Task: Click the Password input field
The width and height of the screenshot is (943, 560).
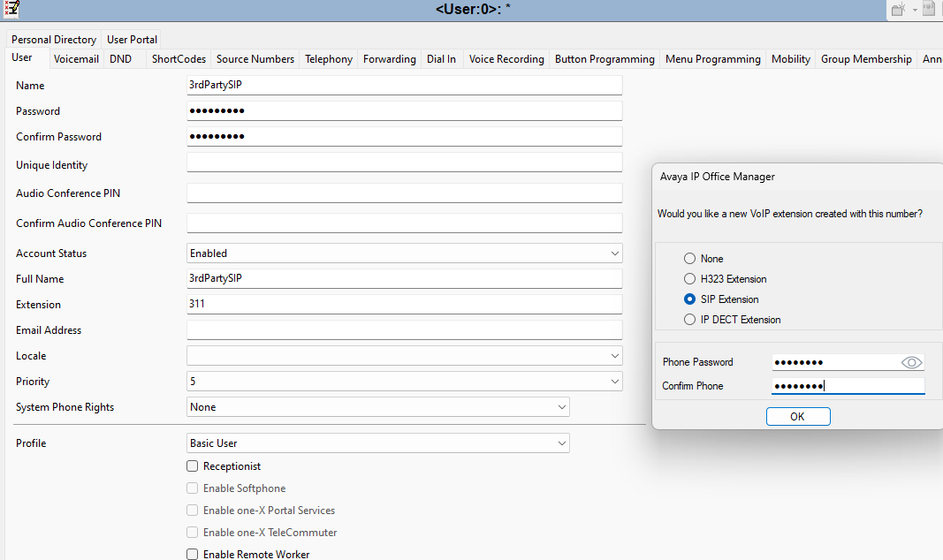Action: point(404,110)
